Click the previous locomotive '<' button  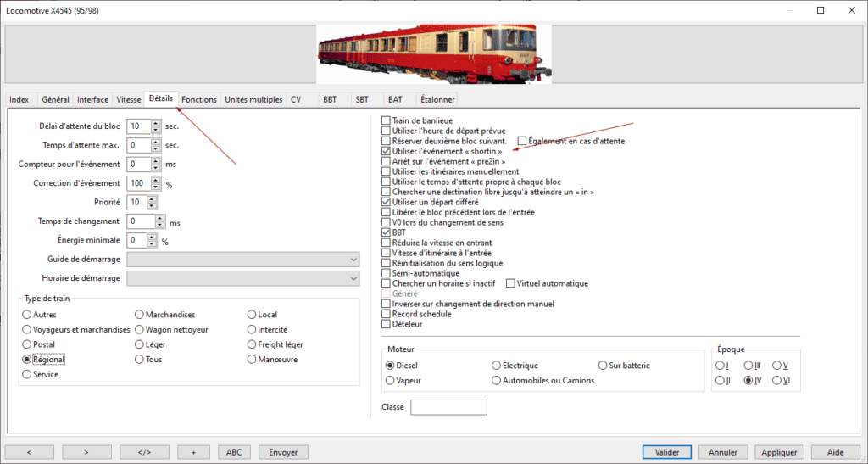point(28,452)
